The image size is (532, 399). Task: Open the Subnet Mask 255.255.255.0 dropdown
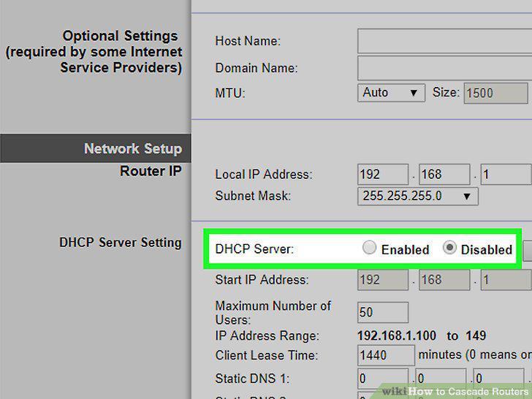click(x=418, y=196)
